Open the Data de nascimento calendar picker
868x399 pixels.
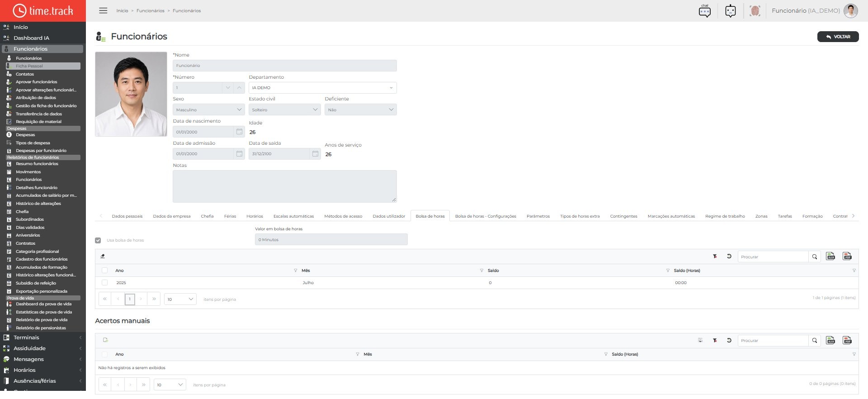pos(239,132)
